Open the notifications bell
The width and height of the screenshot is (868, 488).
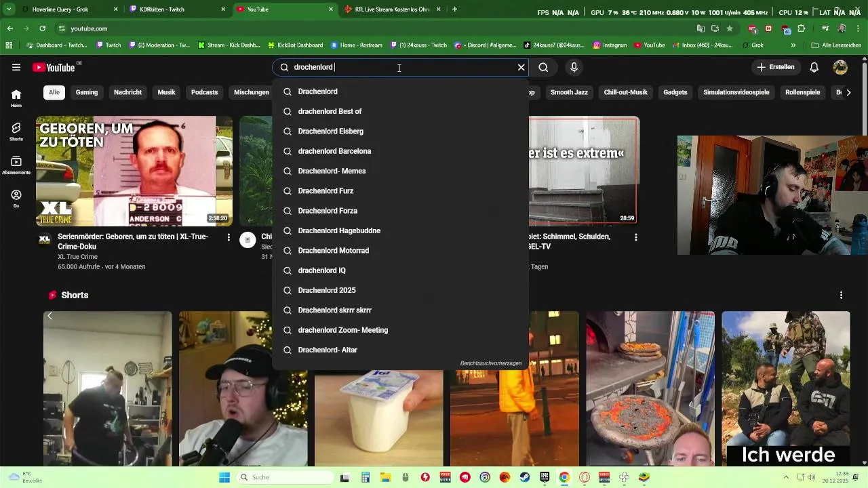point(814,67)
